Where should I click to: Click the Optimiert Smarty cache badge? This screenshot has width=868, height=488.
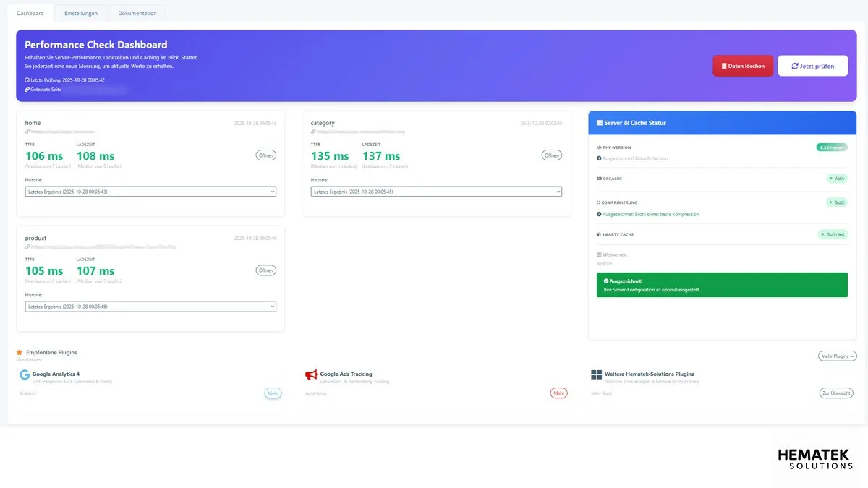(x=833, y=234)
